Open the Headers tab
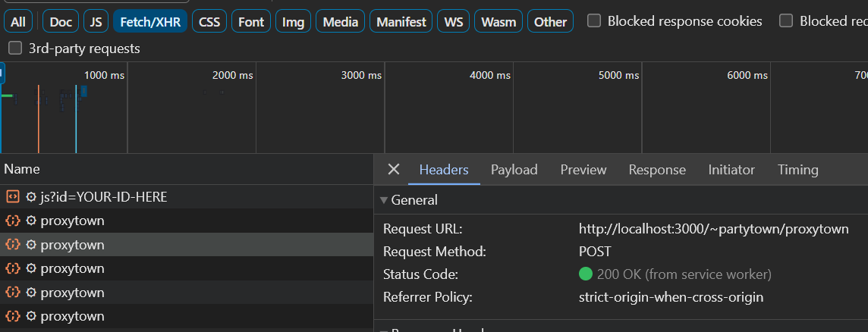The height and width of the screenshot is (332, 868). click(444, 170)
